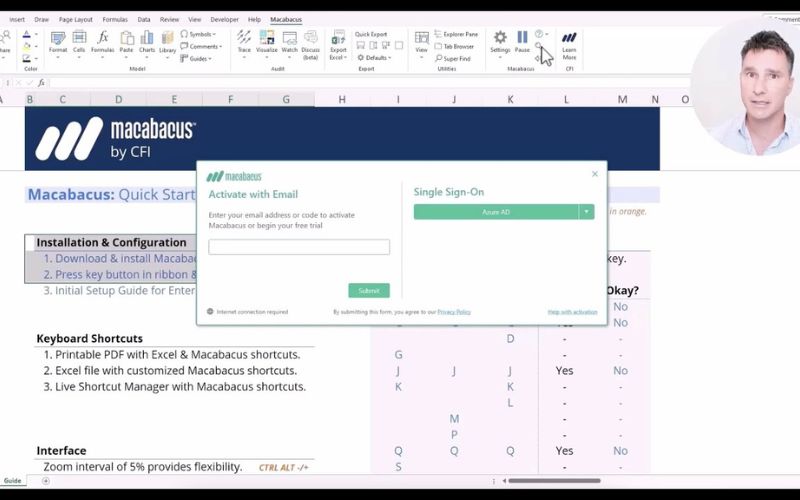
Task: Sign in with Azure AD button
Action: [496, 212]
